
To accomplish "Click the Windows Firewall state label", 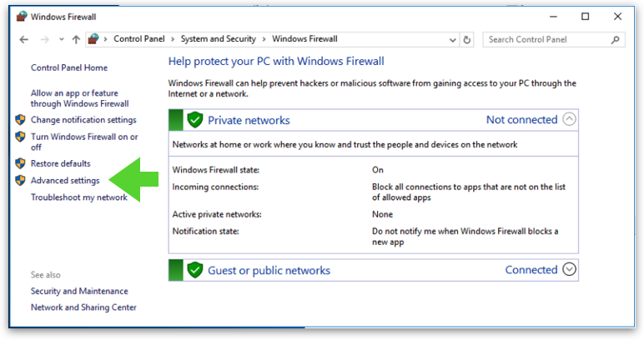I will (x=215, y=170).
